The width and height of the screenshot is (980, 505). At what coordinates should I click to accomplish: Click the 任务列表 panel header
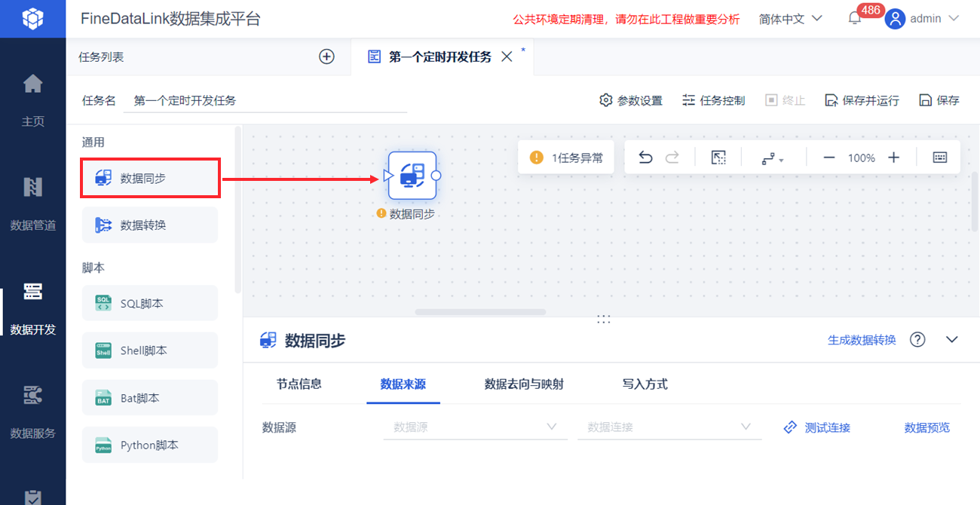coord(101,57)
